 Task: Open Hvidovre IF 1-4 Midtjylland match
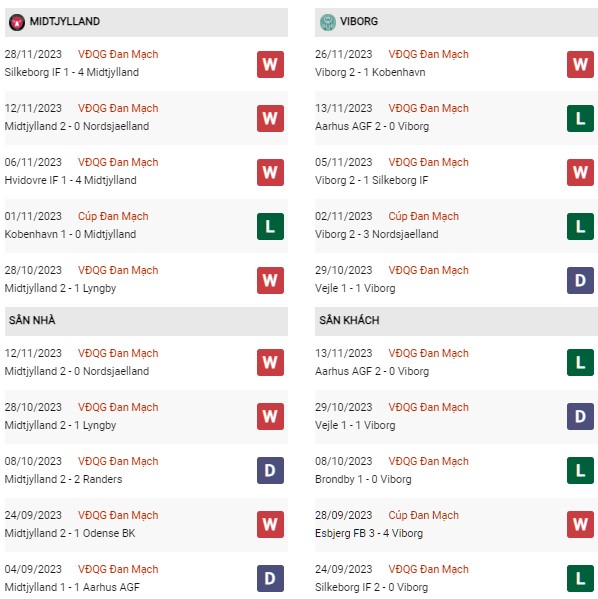click(x=71, y=180)
